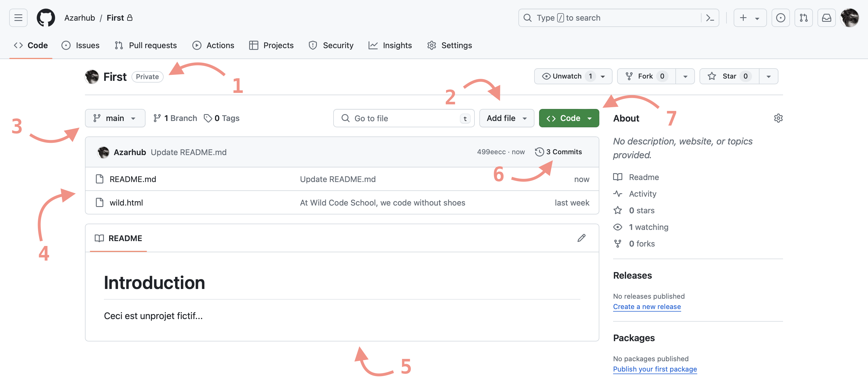The image size is (868, 383).
Task: Click the First repository title
Action: (115, 77)
